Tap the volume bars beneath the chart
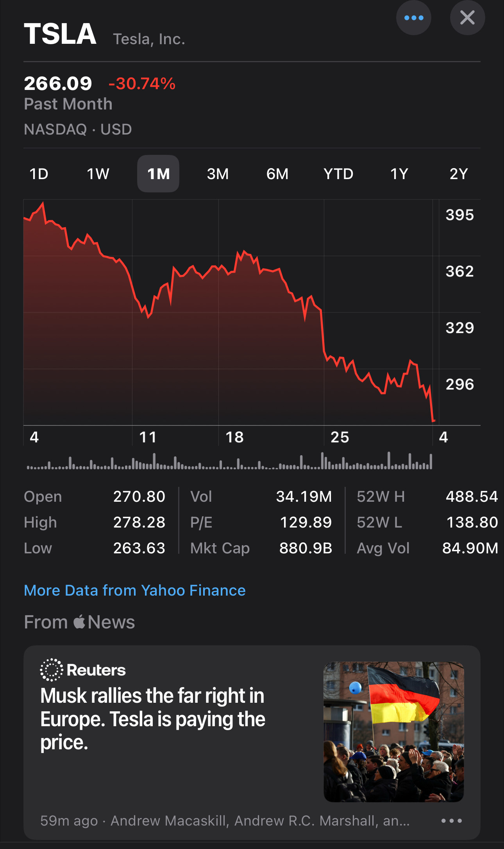Screen dimensions: 504x849 (x=229, y=462)
